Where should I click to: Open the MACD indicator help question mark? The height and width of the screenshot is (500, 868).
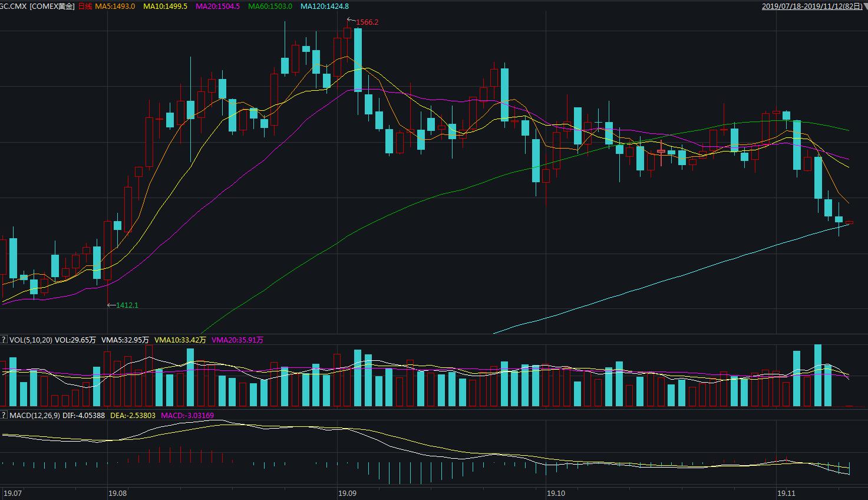click(4, 415)
